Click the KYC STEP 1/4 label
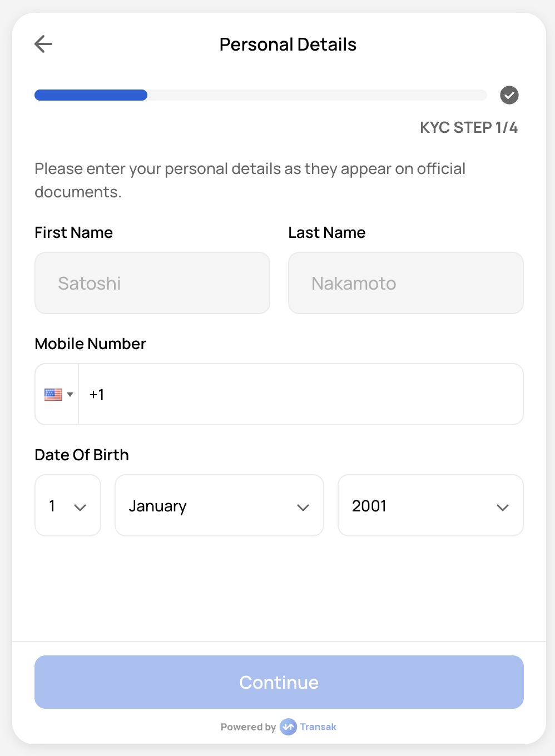The height and width of the screenshot is (756, 555). (x=468, y=128)
